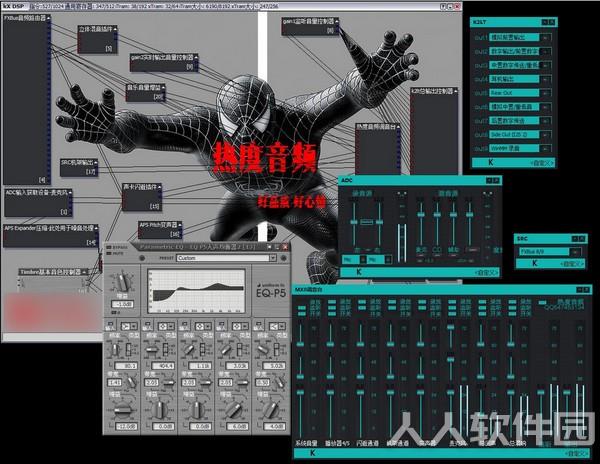Select the 声卡闪避插件 module
The height and width of the screenshot is (464, 600).
[x=142, y=197]
